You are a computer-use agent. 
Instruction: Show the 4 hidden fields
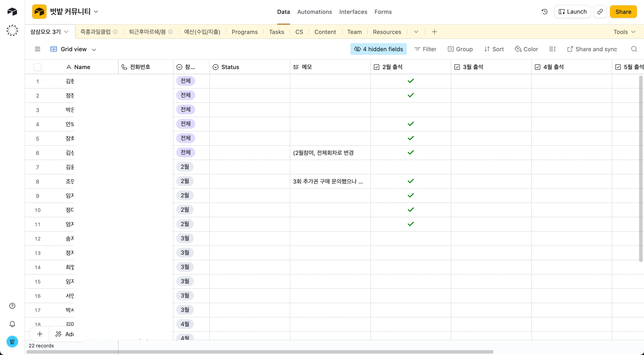click(378, 49)
